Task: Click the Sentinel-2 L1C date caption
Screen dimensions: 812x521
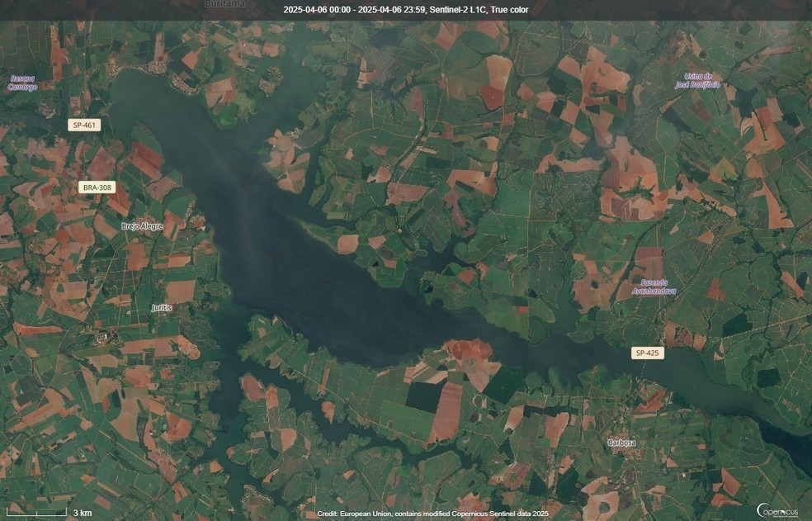Action: [x=406, y=10]
